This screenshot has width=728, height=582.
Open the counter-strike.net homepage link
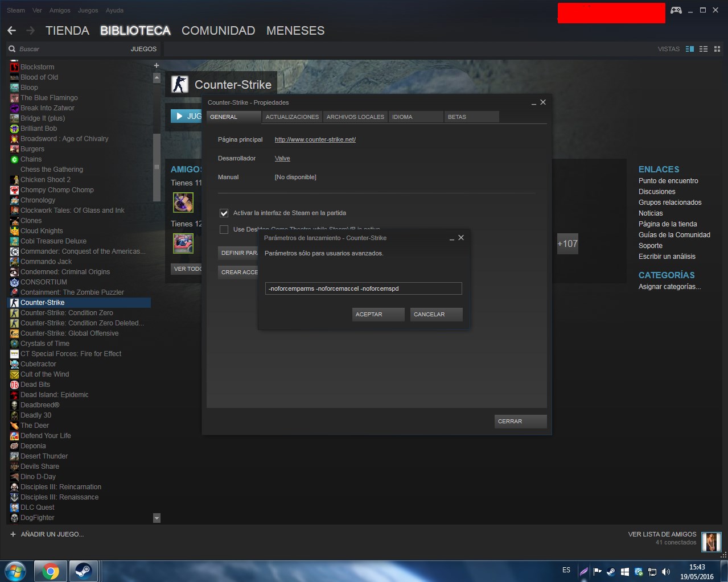tap(315, 139)
